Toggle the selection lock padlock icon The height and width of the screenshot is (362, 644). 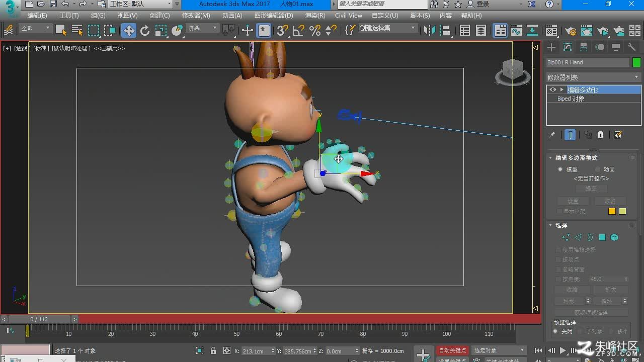pyautogui.click(x=213, y=351)
